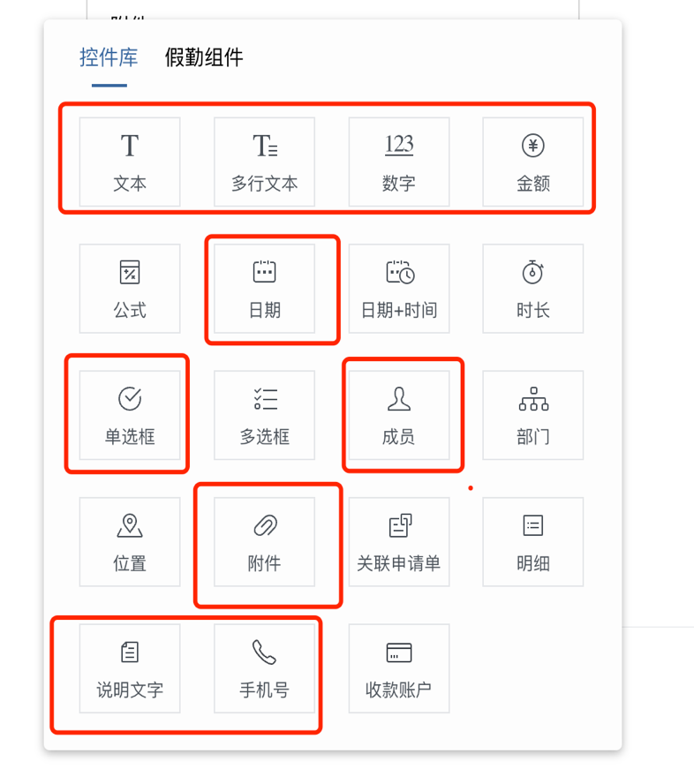This screenshot has height=784, width=694.
Task: Select the 文本 text control
Action: tap(130, 162)
